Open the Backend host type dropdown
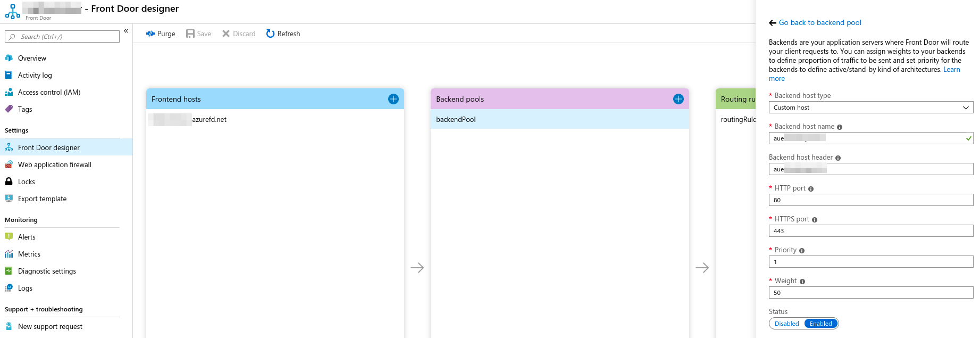 click(x=871, y=108)
